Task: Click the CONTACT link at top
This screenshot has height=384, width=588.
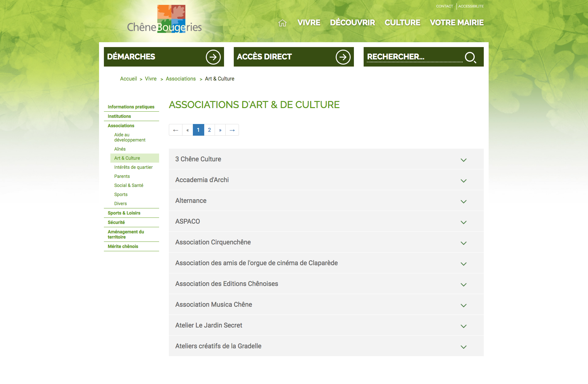Action: (444, 6)
